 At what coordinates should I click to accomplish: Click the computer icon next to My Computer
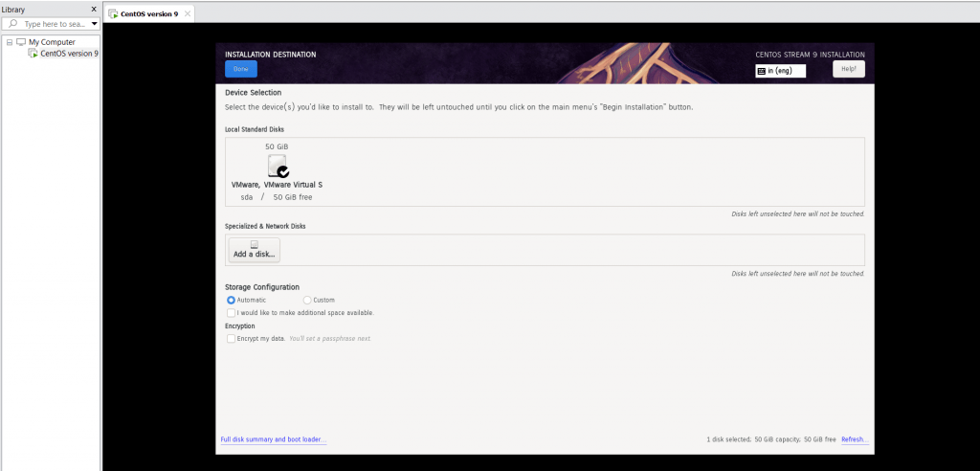pyautogui.click(x=21, y=42)
